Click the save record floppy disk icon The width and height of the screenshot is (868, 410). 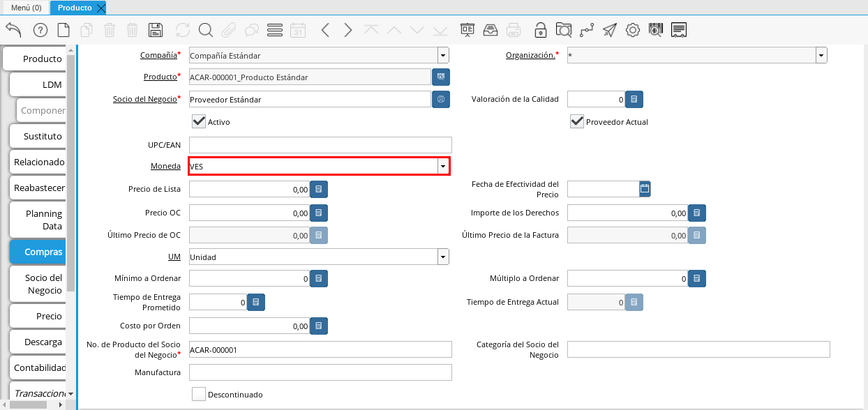(156, 30)
